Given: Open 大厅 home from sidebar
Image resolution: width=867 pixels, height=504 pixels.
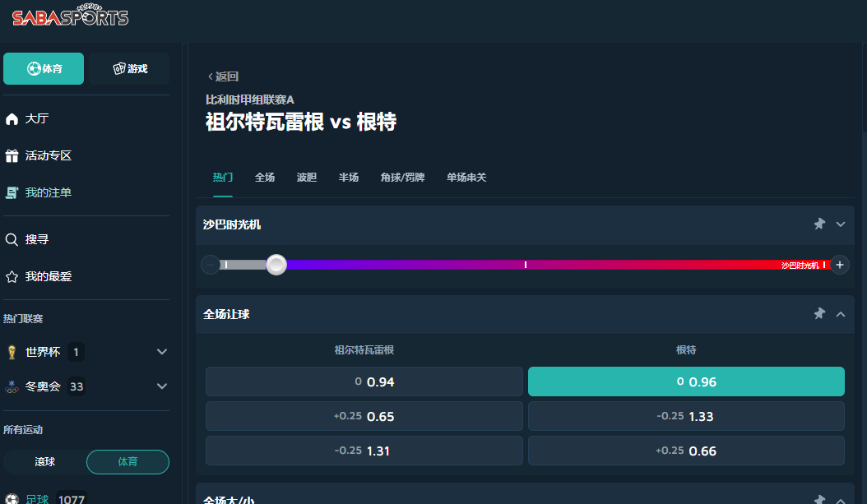Looking at the screenshot, I should 37,118.
